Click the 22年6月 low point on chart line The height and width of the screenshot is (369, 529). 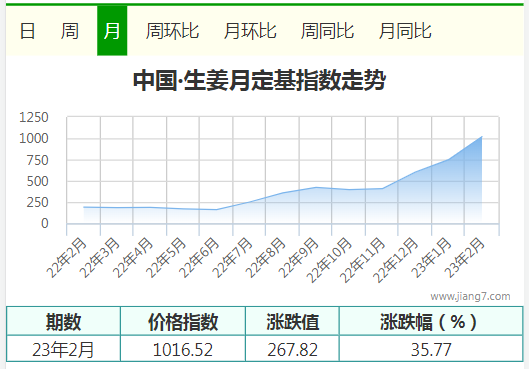point(216,209)
